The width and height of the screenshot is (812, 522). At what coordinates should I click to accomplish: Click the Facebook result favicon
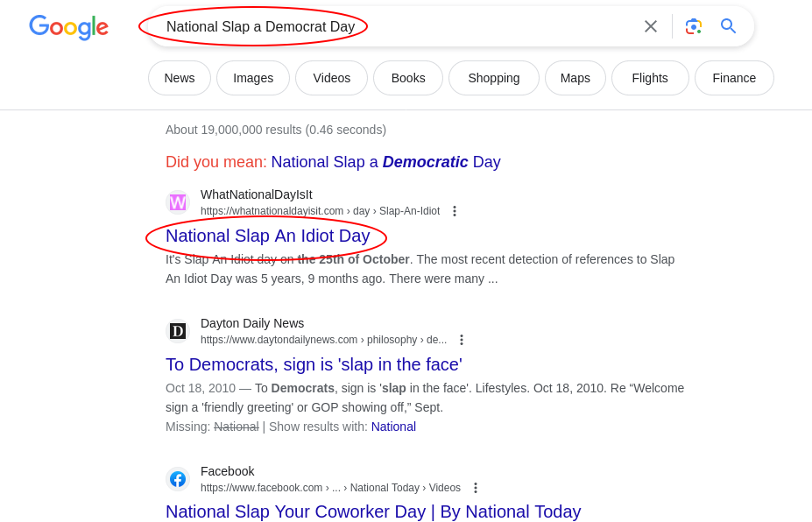(178, 479)
